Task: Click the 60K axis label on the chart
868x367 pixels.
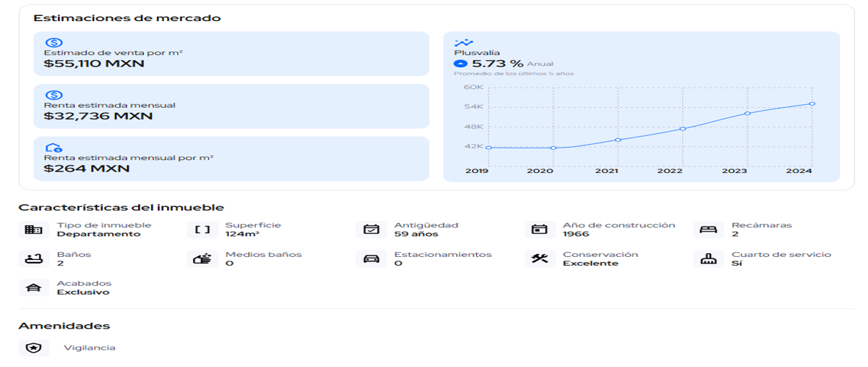Action: click(x=473, y=88)
